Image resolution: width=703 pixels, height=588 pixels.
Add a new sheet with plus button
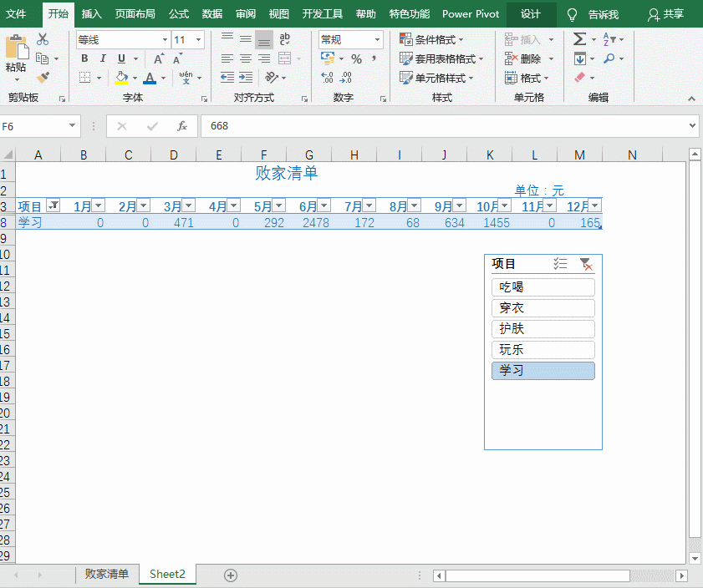(231, 575)
